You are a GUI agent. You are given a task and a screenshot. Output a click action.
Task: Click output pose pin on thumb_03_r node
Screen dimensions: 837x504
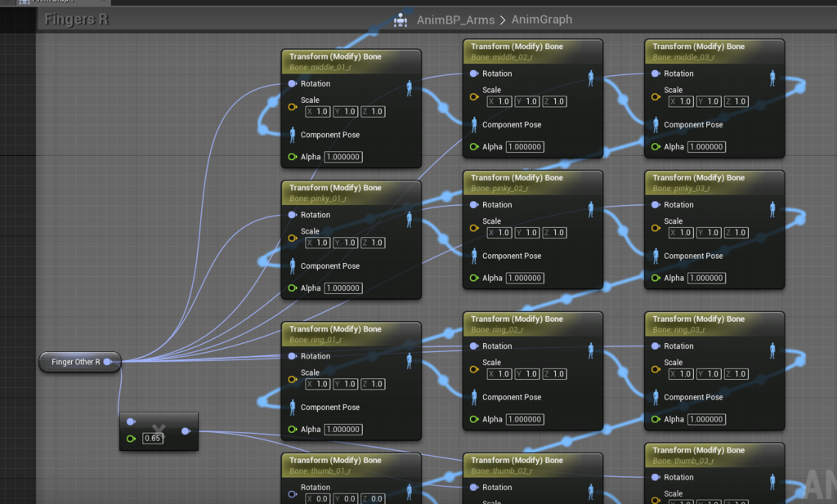(x=772, y=482)
